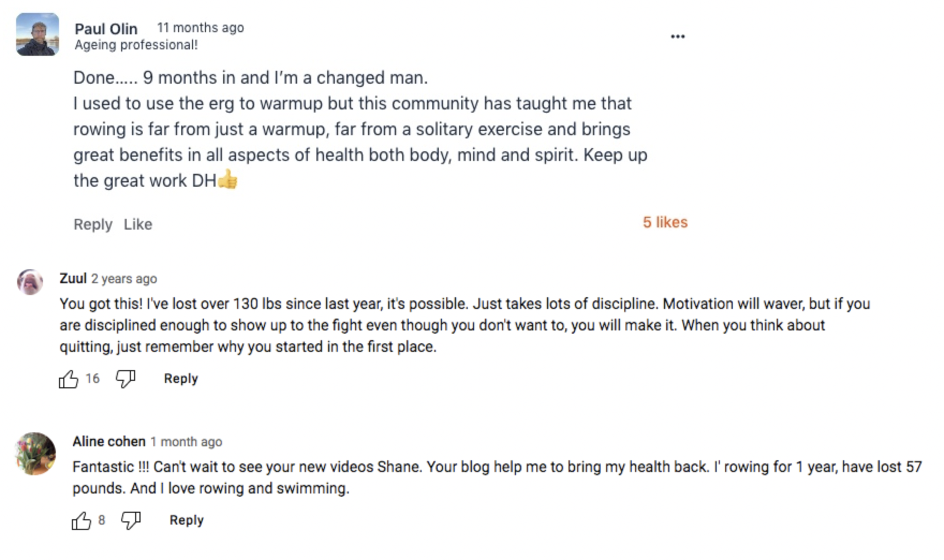
Task: Open Aline cohen's flower avatar
Action: tap(35, 454)
